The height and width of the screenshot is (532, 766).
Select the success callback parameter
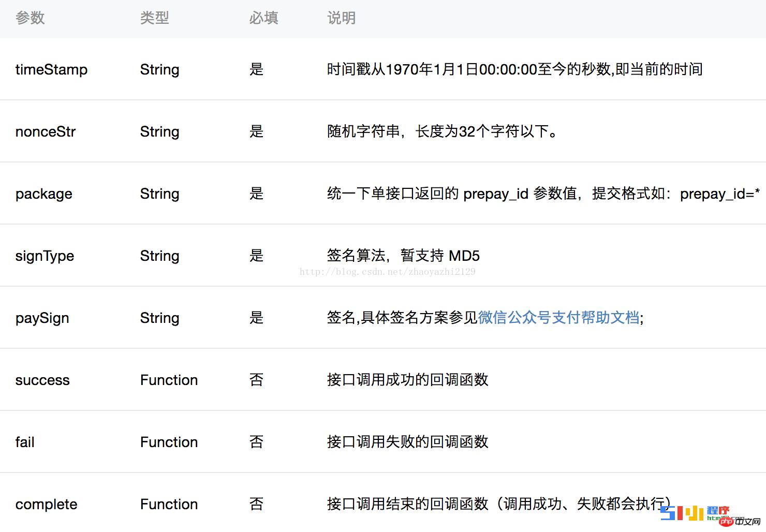(42, 380)
